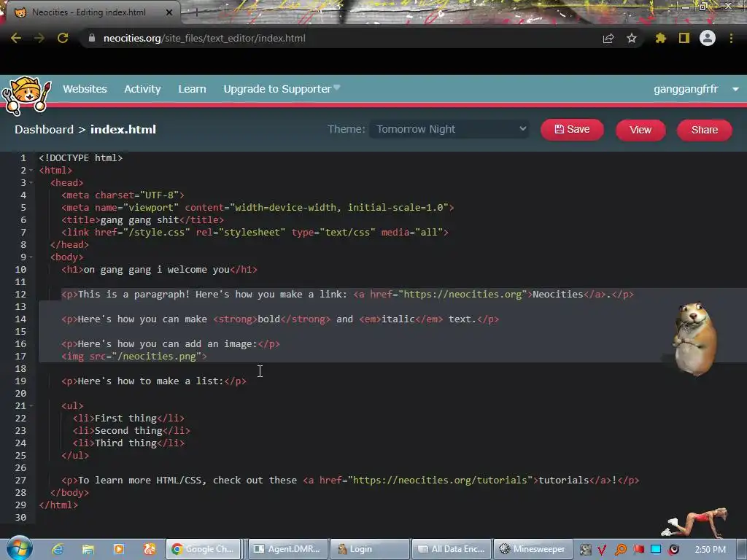Click the red V tray icon

click(602, 550)
